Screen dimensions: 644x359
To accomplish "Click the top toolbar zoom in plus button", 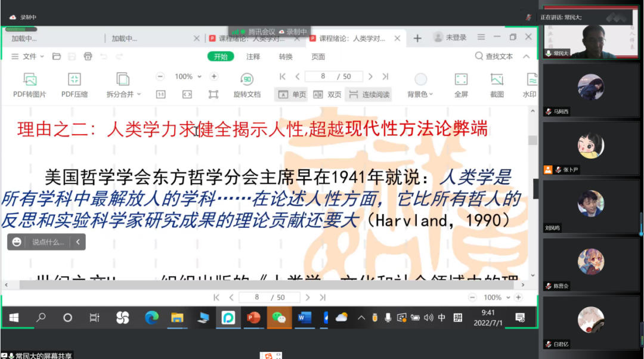I will [x=214, y=76].
